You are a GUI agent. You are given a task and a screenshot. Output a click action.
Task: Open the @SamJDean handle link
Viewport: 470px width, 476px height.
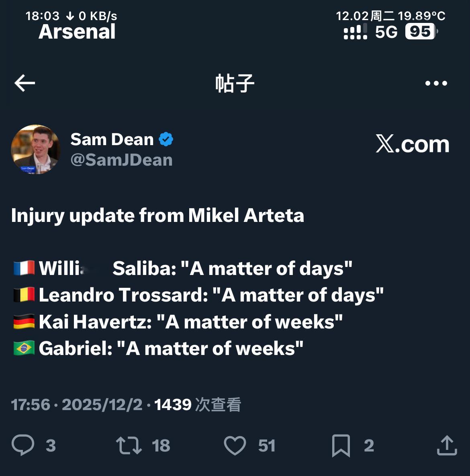(121, 160)
